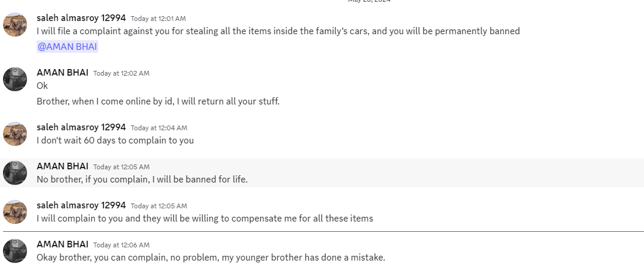Open saleh almasroy's avatar on the 12:04 AM message
The image size is (644, 272).
coord(15,134)
